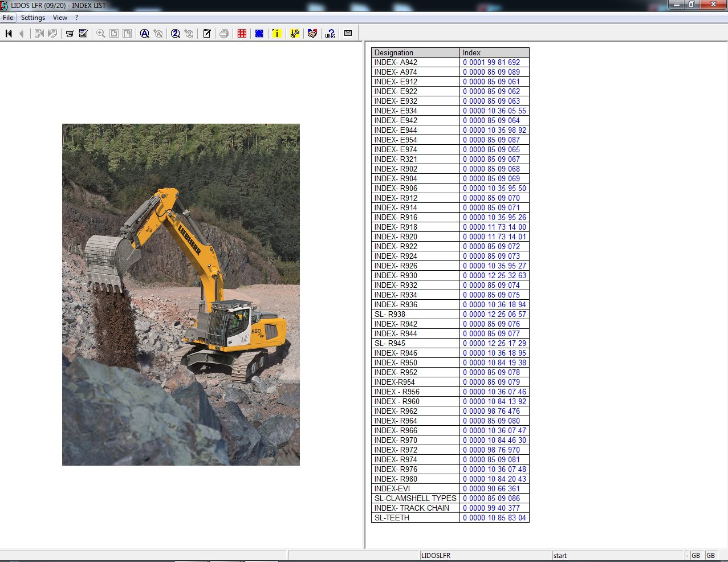Open the shopping cart icon

point(70,34)
